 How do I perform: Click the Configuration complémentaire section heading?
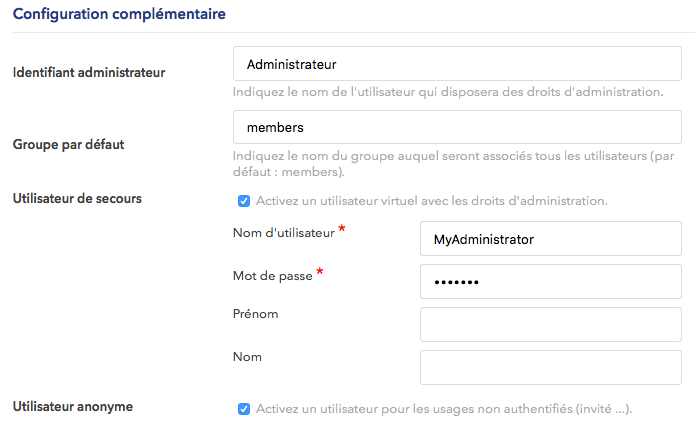(x=118, y=14)
